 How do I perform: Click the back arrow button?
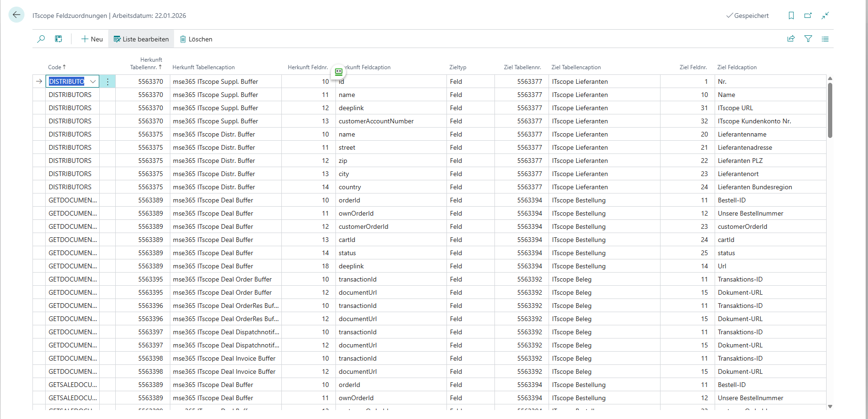16,15
